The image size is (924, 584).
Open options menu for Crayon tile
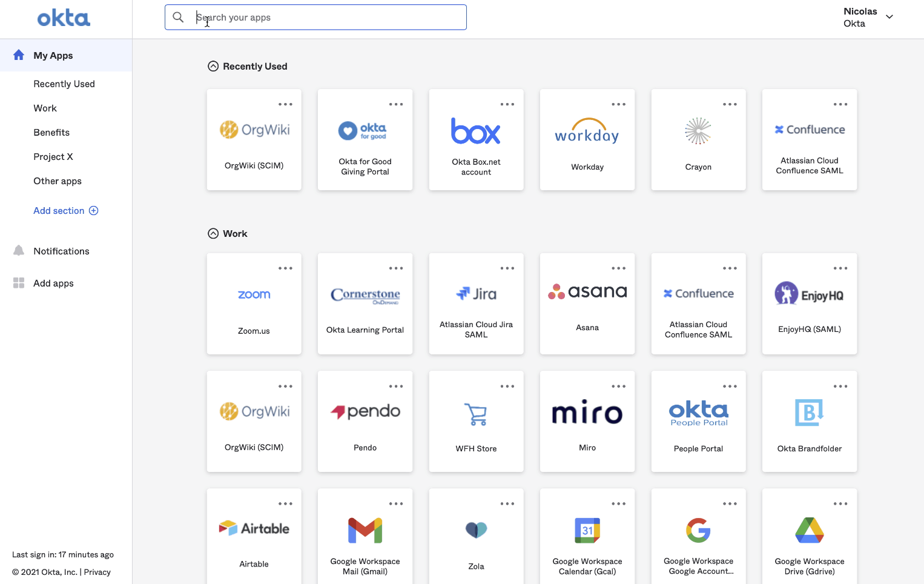(730, 104)
